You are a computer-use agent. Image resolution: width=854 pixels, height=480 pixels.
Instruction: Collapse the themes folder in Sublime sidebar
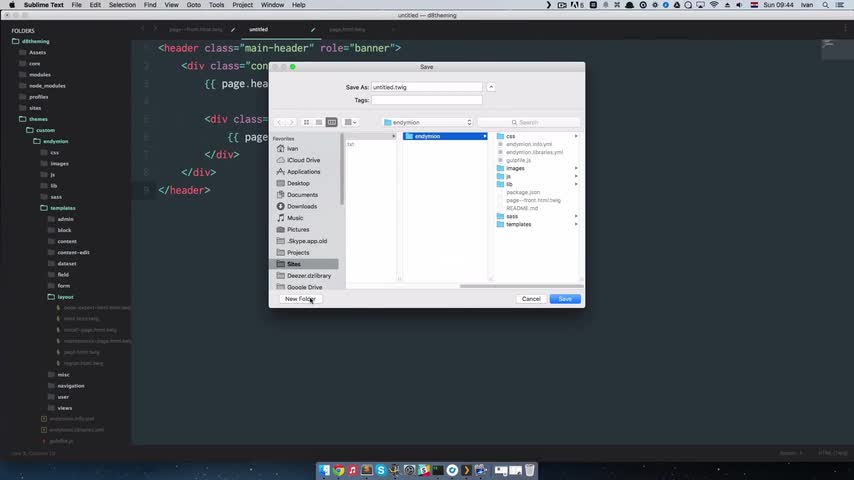click(x=38, y=119)
